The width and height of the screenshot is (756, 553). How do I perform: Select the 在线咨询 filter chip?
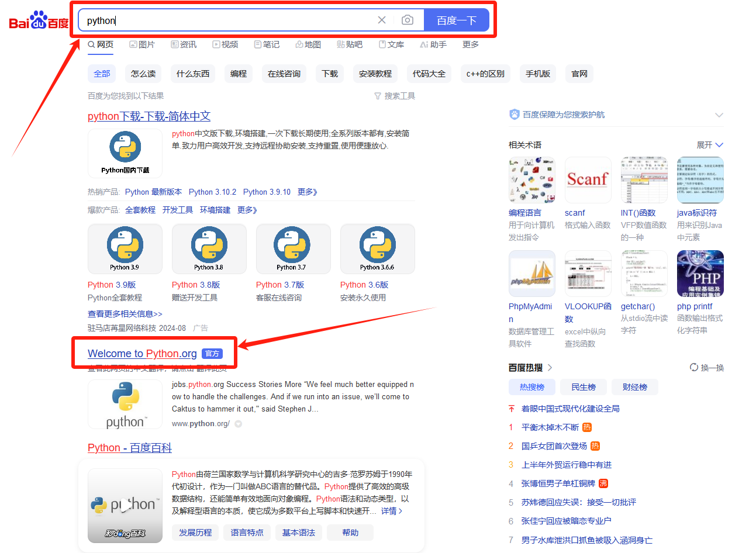tap(284, 74)
